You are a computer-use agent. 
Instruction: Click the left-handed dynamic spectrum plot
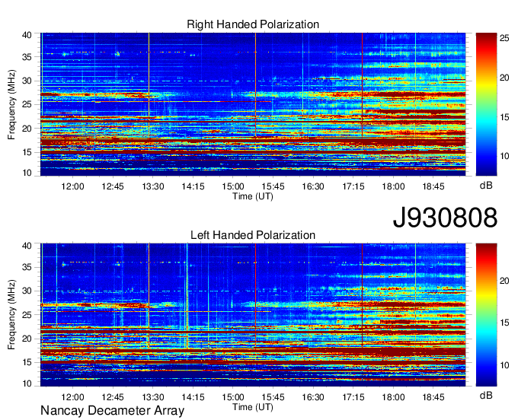253,315
